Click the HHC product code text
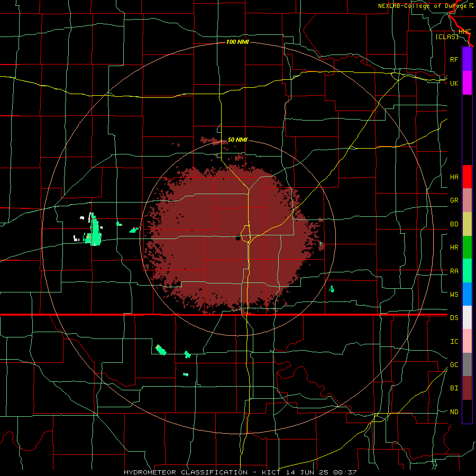 464,32
